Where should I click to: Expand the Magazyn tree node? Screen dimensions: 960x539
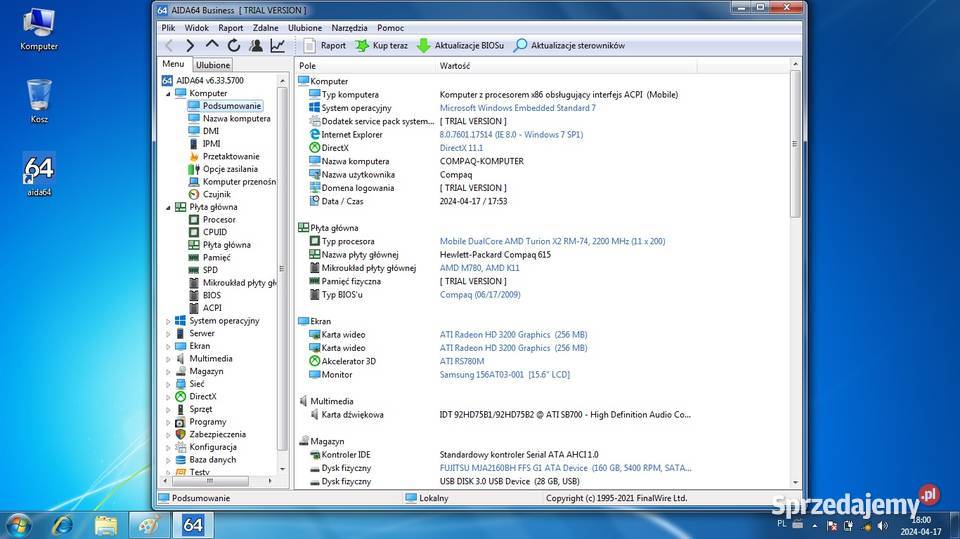168,372
